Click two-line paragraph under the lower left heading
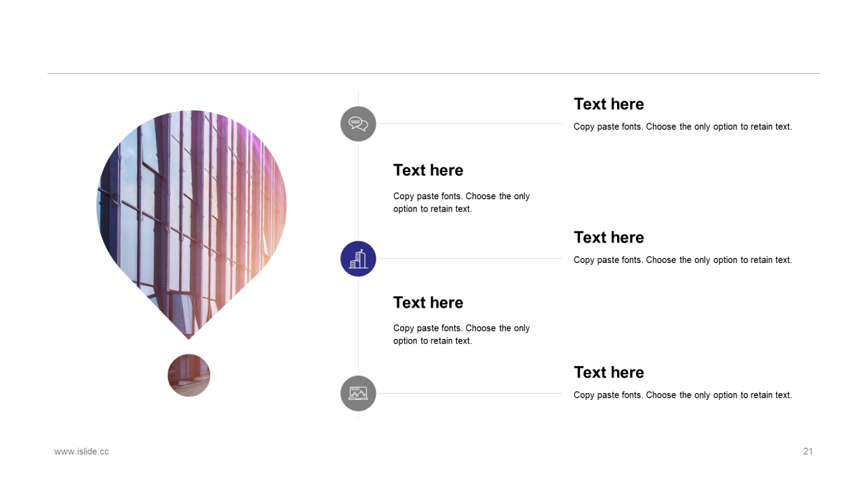868x488 pixels. point(462,334)
